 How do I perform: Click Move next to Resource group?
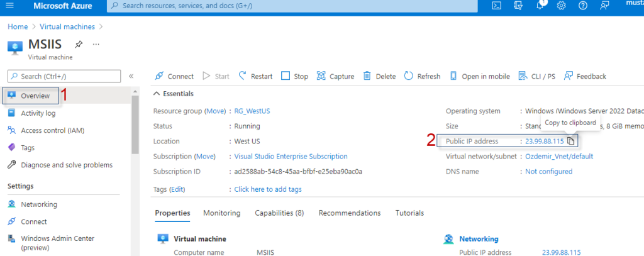[216, 111]
